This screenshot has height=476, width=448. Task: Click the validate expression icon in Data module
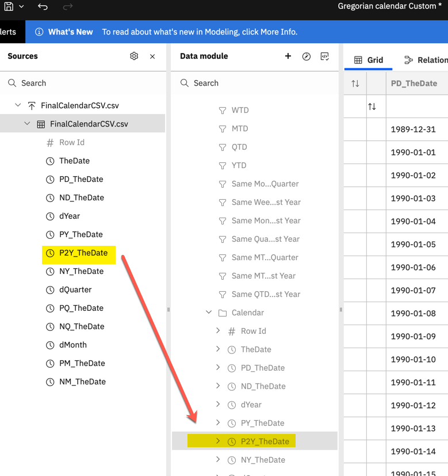(x=325, y=56)
